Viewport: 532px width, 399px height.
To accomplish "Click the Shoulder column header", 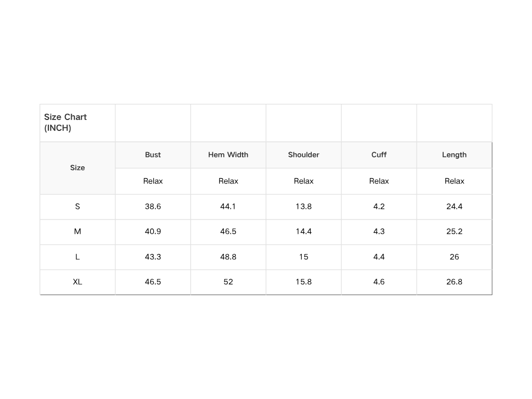I will pos(303,155).
